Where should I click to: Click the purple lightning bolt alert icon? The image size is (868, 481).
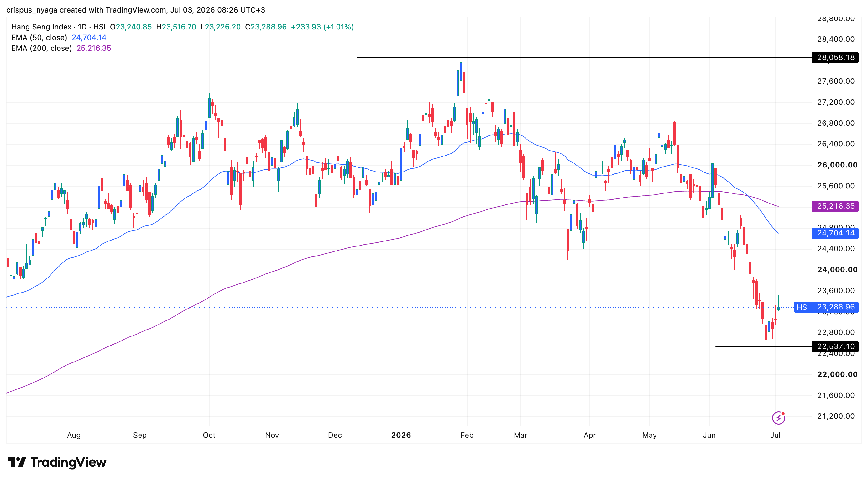pyautogui.click(x=778, y=418)
